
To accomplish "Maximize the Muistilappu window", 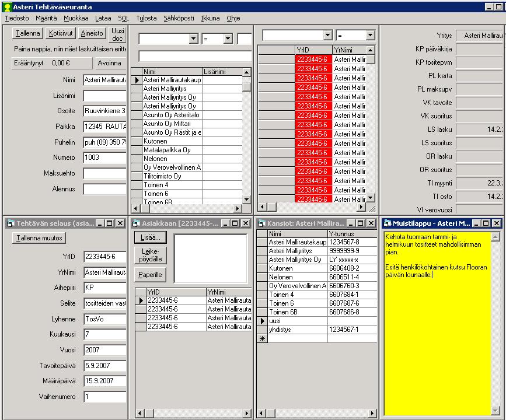I will click(x=486, y=223).
